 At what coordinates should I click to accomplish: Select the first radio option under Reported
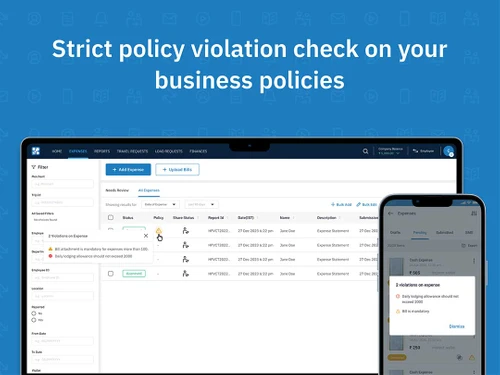(x=34, y=313)
